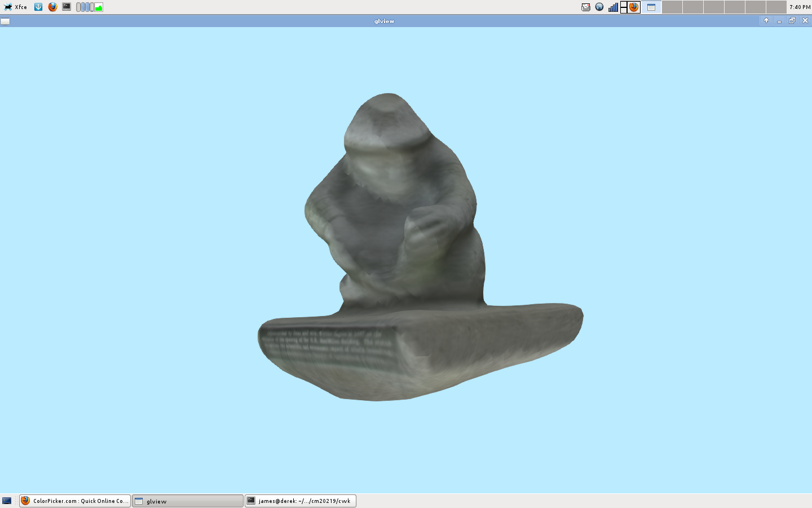Image resolution: width=812 pixels, height=508 pixels.
Task: Switch to the ColorPicker.com Firefox taskbar window
Action: 75,501
